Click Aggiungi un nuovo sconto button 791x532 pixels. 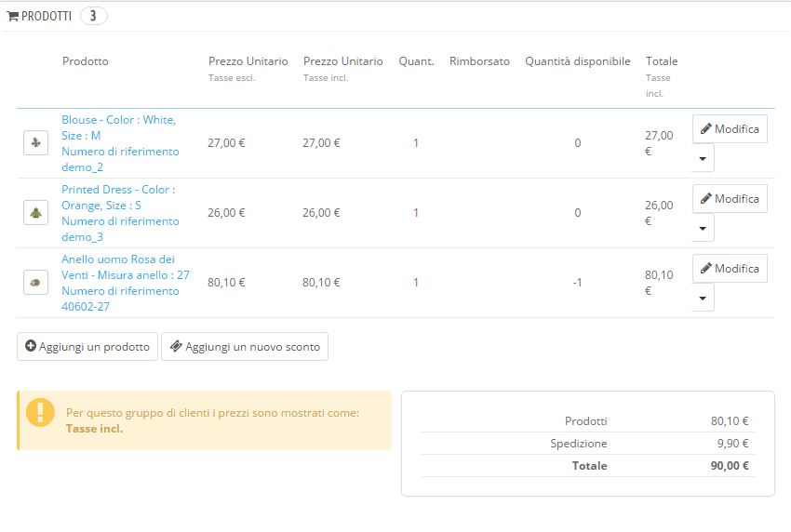[245, 347]
